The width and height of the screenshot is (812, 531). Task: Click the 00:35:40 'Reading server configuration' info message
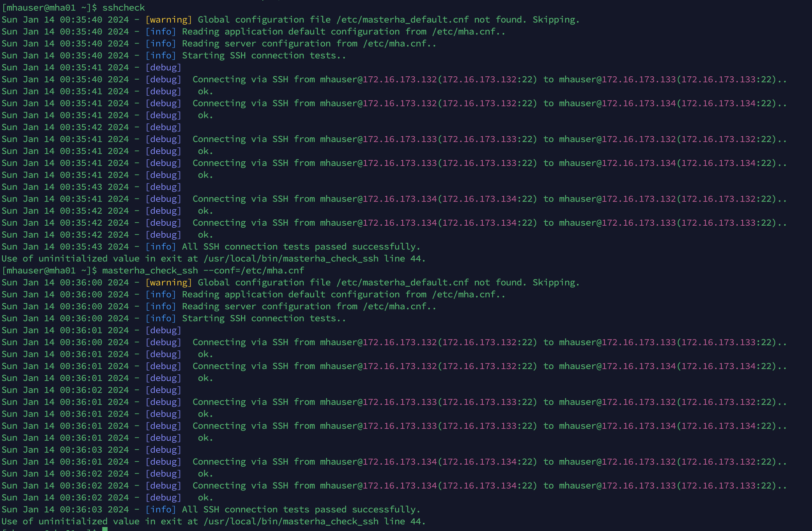click(308, 44)
